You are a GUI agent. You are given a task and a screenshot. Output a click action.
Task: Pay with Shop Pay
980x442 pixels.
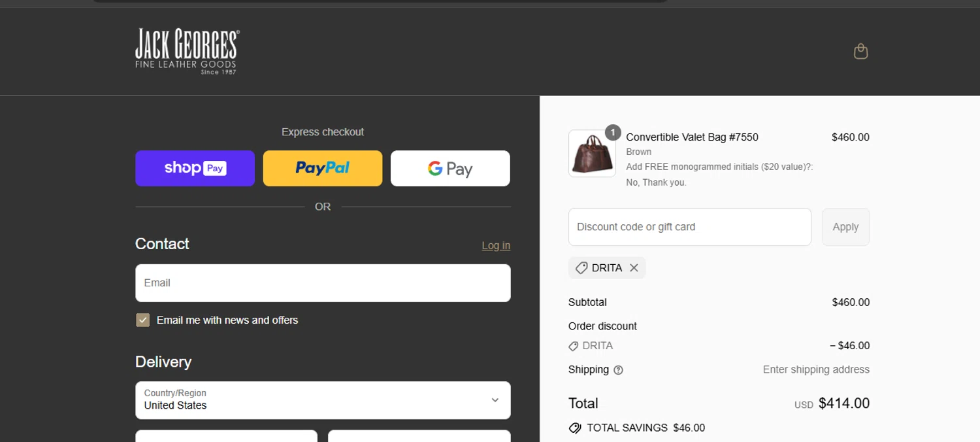(x=195, y=168)
